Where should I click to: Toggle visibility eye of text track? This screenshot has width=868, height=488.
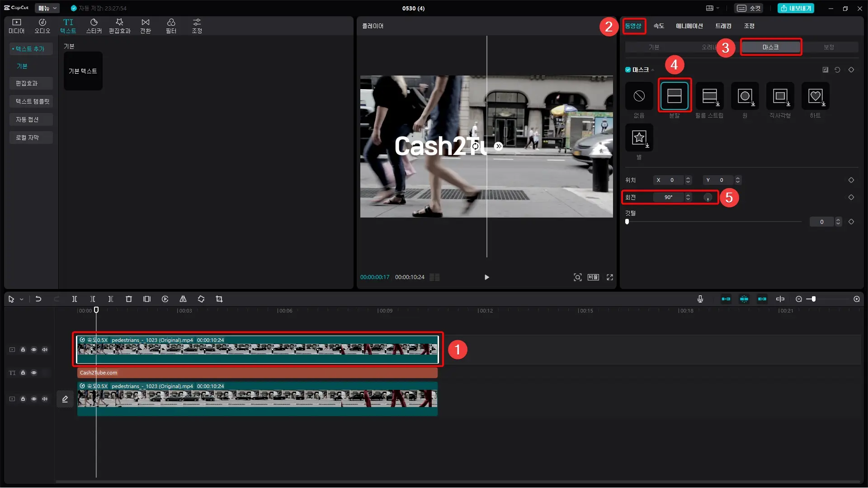(34, 373)
